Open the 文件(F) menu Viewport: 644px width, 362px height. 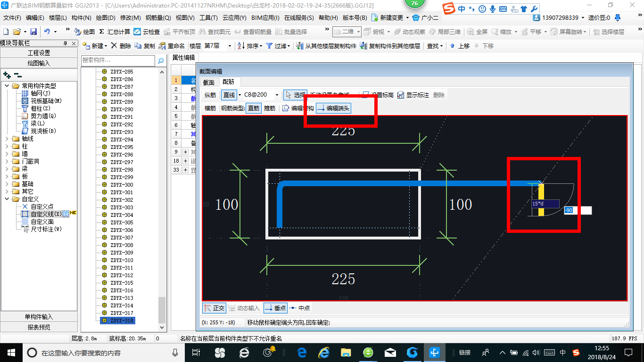click(12, 17)
